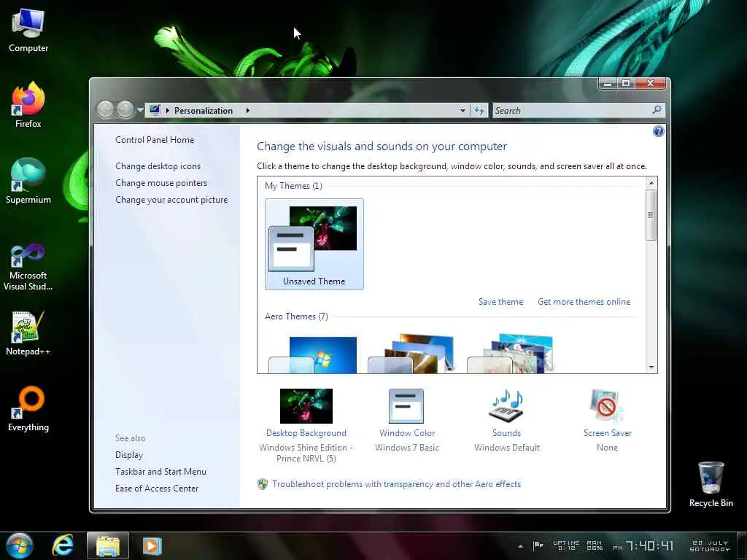Show hidden system tray icons
The width and height of the screenshot is (747, 560).
coord(520,546)
